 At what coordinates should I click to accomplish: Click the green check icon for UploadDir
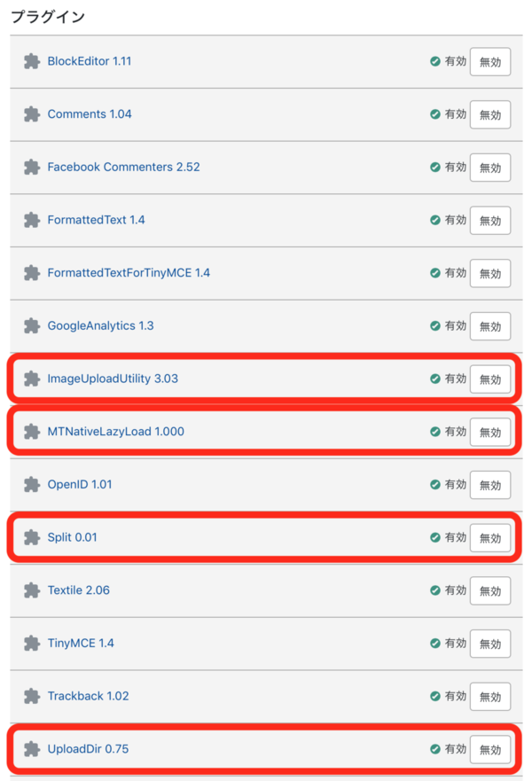click(x=435, y=748)
